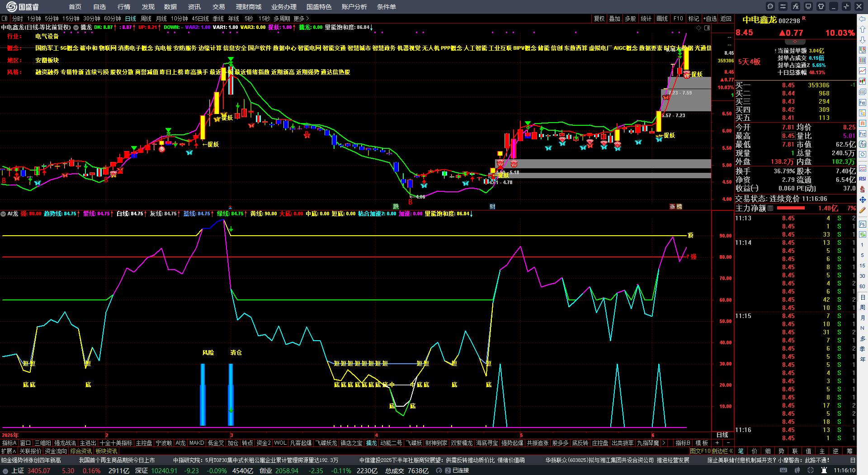Select the pencil drawing tool icon

862,210
